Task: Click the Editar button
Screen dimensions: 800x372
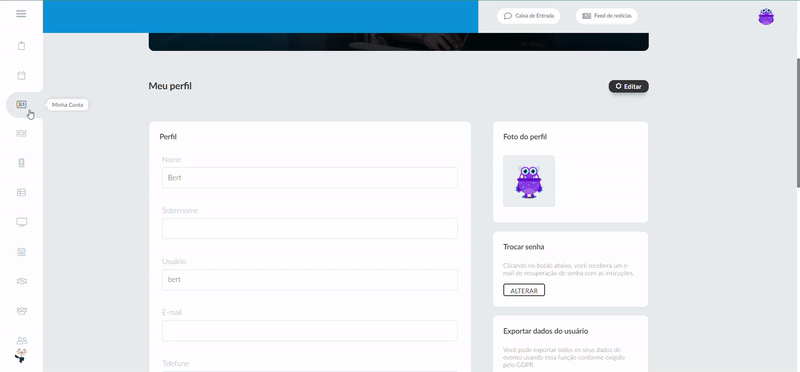Action: pos(628,86)
